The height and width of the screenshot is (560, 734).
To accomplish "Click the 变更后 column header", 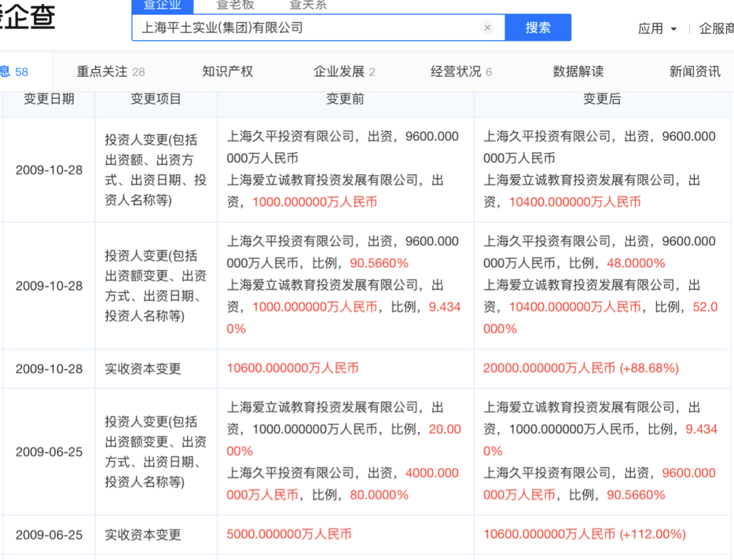I will pos(602,99).
